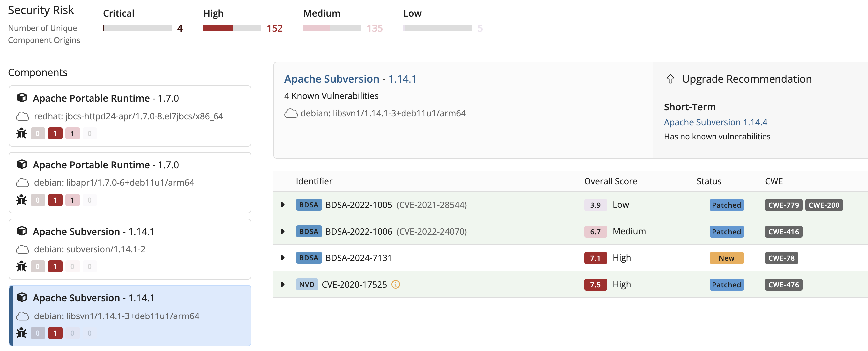Viewport: 868px width, 351px height.
Task: Expand the BDSA-2022-1005 vulnerability row
Action: (x=283, y=205)
